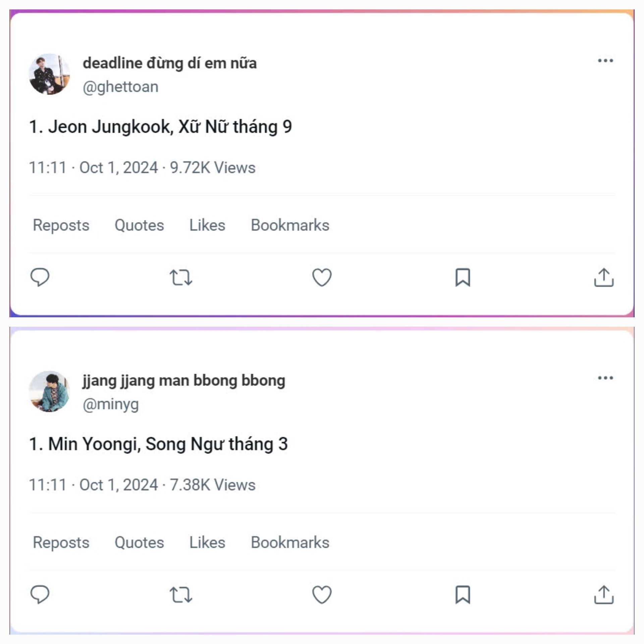Bookmark the @minyg tweet

(x=463, y=595)
